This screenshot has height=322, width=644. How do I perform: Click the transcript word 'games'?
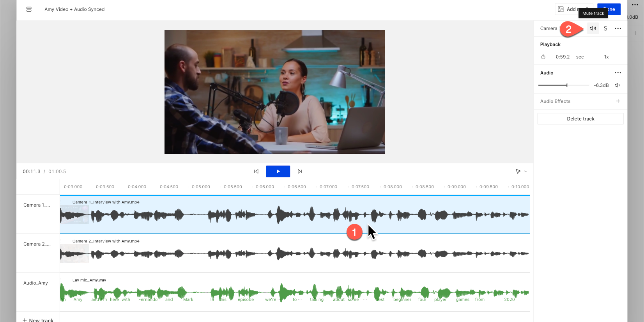(x=463, y=299)
